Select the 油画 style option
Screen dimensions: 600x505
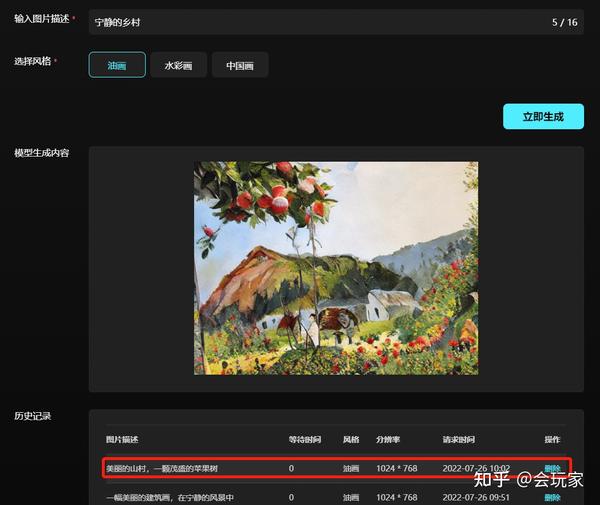(x=117, y=65)
